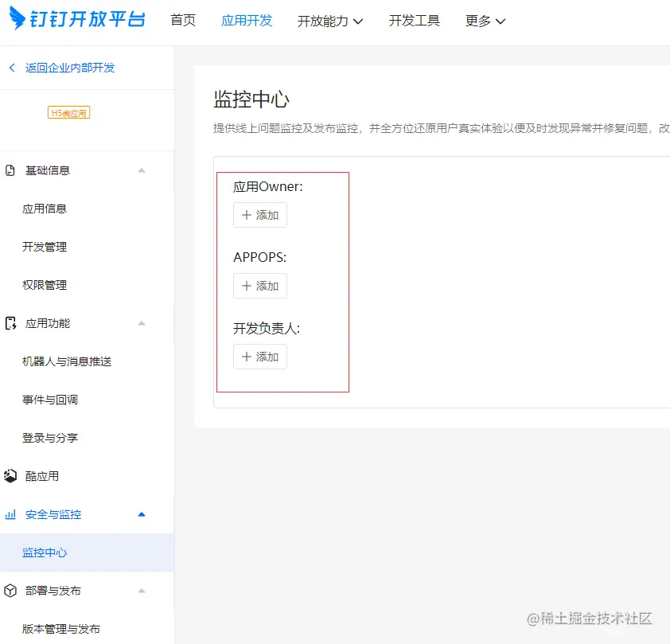Open 权限管理 in the sidebar
The image size is (670, 644).
click(x=45, y=285)
